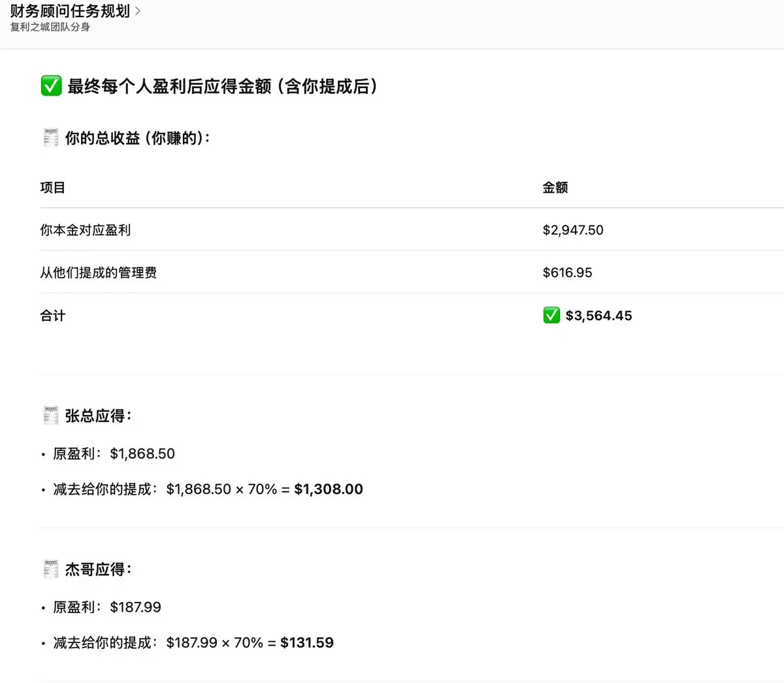Select the $131.59 result value
Viewport: 784px width, 683px height.
(x=307, y=642)
